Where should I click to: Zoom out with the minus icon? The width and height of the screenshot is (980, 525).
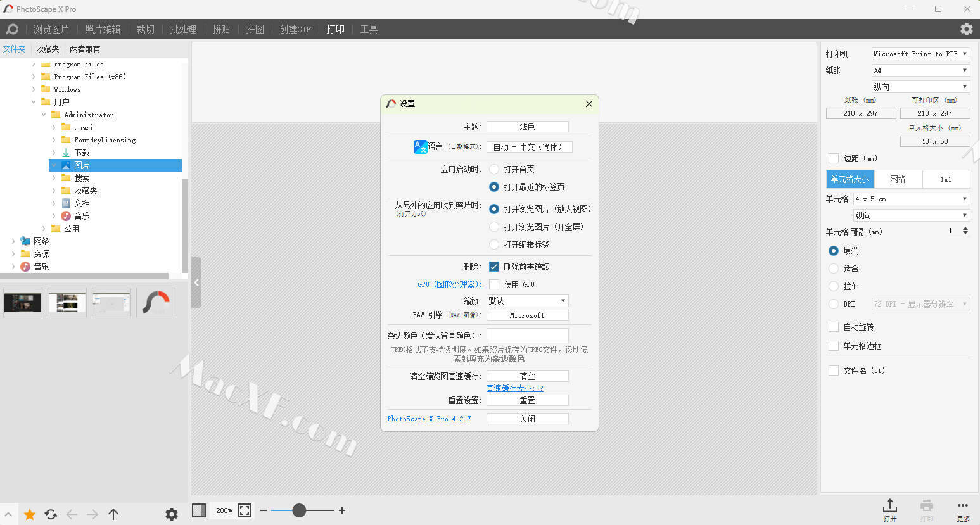tap(264, 510)
